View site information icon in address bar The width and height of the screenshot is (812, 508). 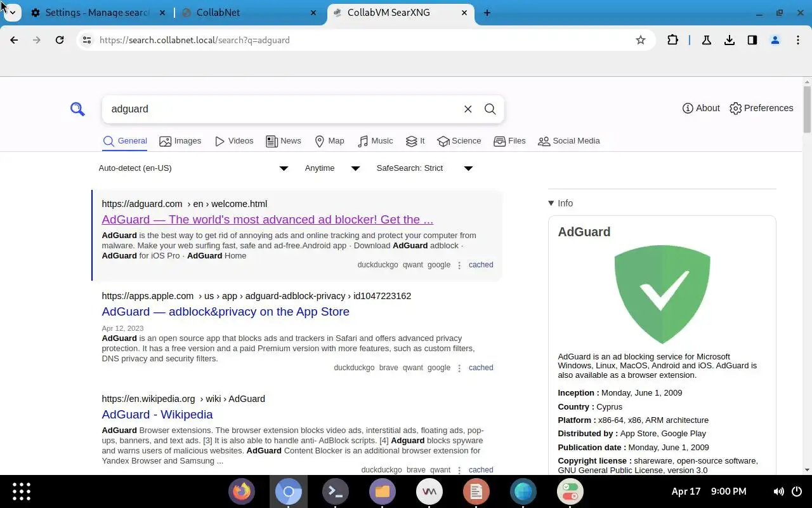click(x=87, y=40)
